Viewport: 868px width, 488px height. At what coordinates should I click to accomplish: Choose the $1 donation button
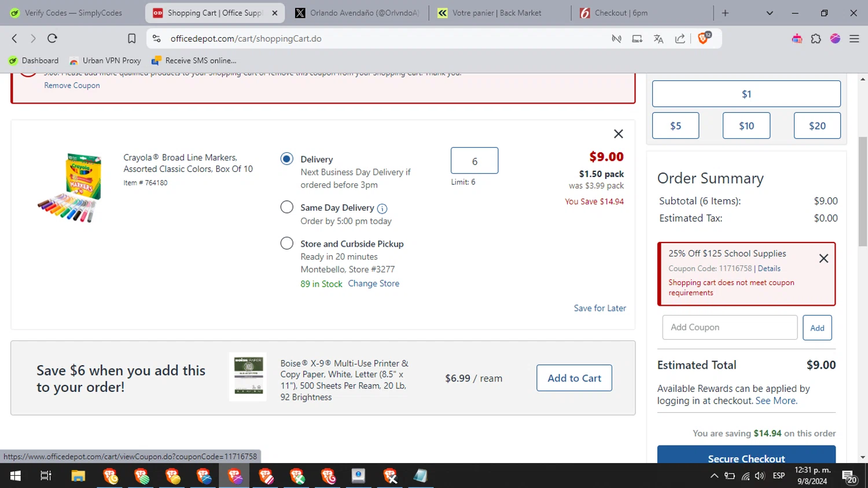pyautogui.click(x=746, y=94)
